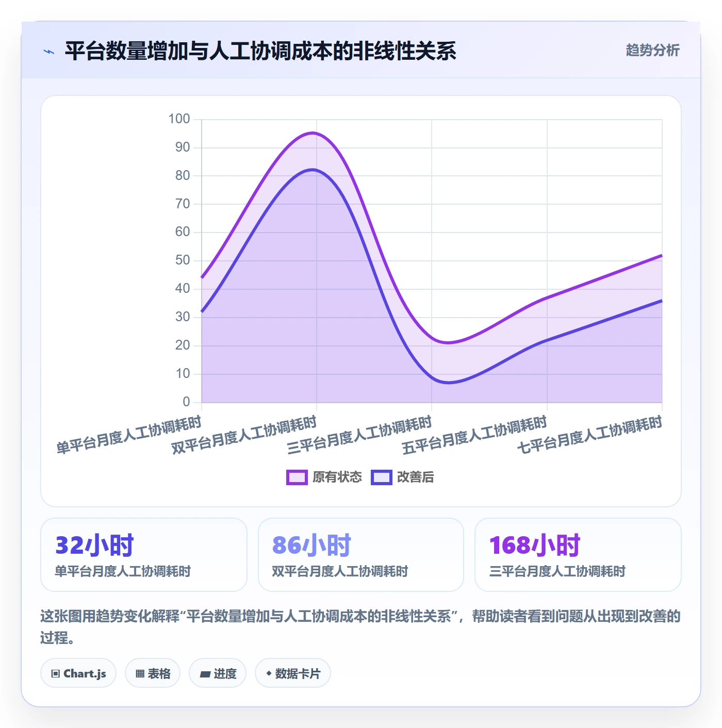The image size is (722, 728).
Task: Select the 数据卡片 tag
Action: [x=293, y=673]
